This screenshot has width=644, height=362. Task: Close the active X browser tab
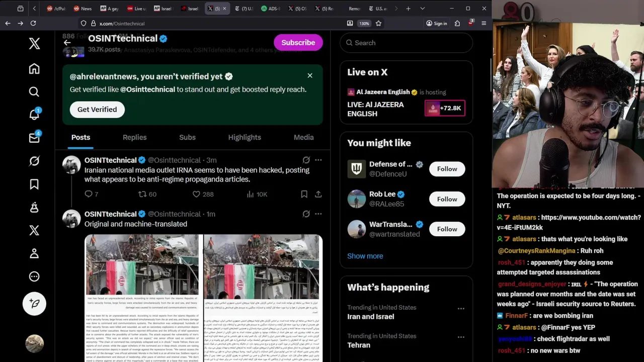tap(224, 9)
